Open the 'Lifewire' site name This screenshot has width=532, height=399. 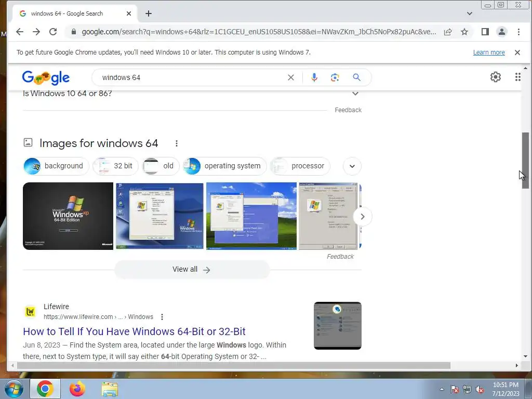click(x=56, y=307)
